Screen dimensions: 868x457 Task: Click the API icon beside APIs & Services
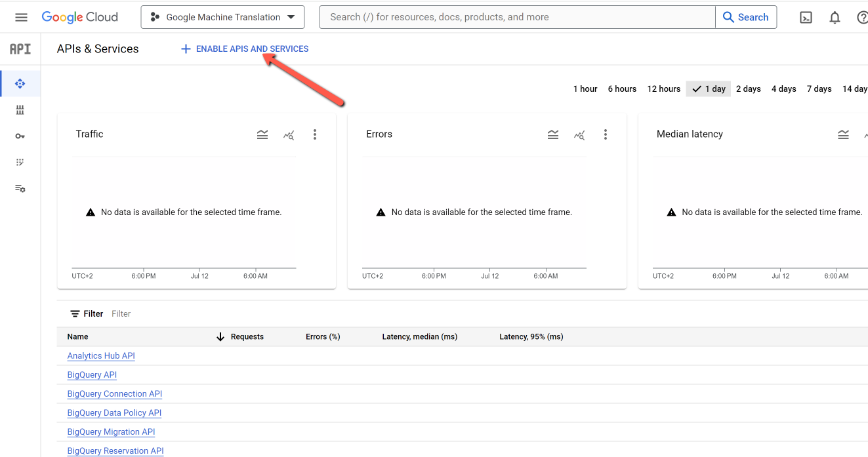(x=20, y=49)
